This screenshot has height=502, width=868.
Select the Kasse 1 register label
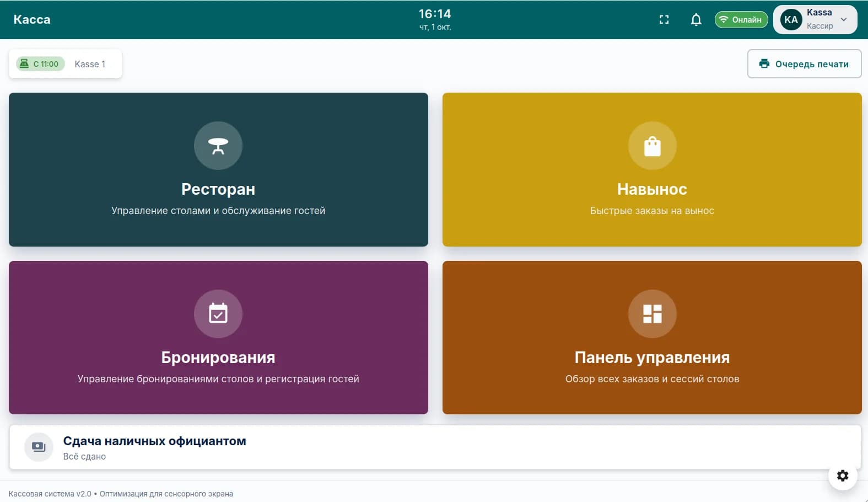coord(90,64)
